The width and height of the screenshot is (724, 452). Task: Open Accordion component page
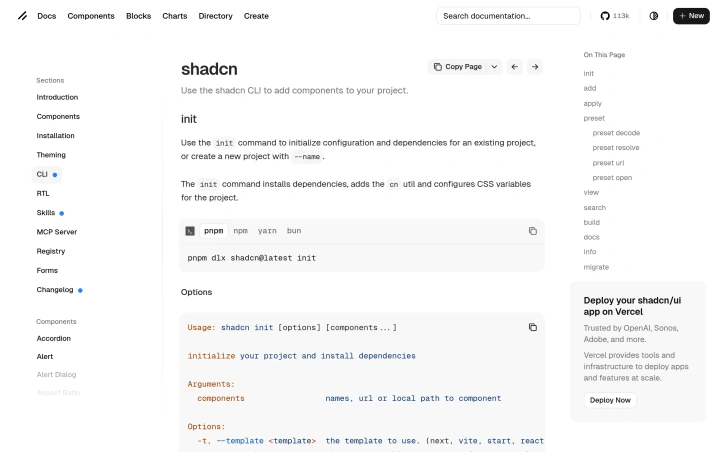pyautogui.click(x=54, y=338)
